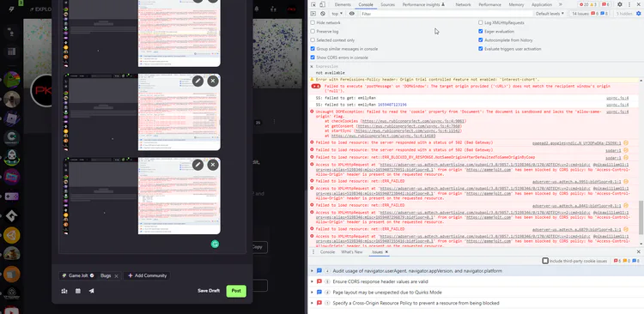Switch to the Sources tab
644x314 pixels.
387,4
